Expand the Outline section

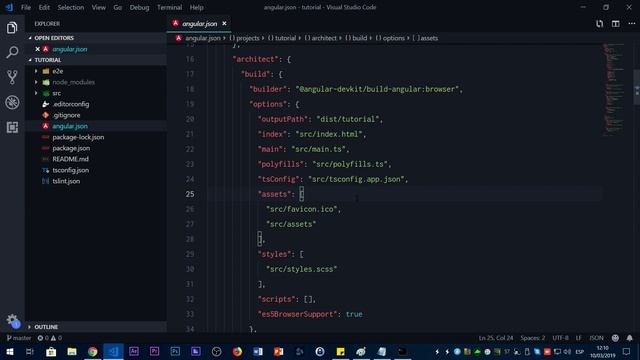pos(96,327)
